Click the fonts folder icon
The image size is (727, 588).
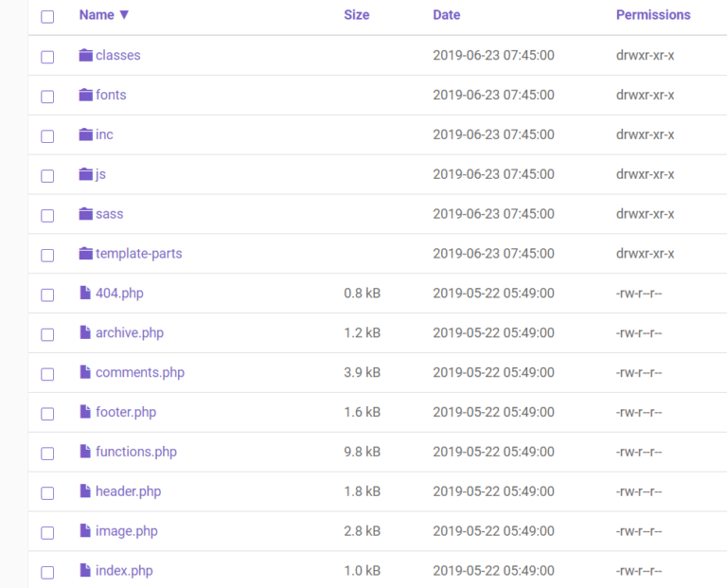tap(86, 96)
